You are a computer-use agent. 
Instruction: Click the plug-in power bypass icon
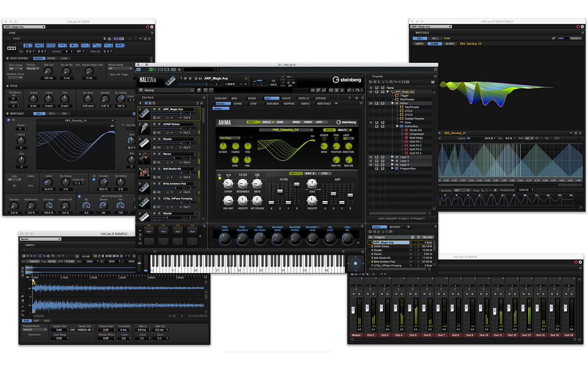pos(139,69)
